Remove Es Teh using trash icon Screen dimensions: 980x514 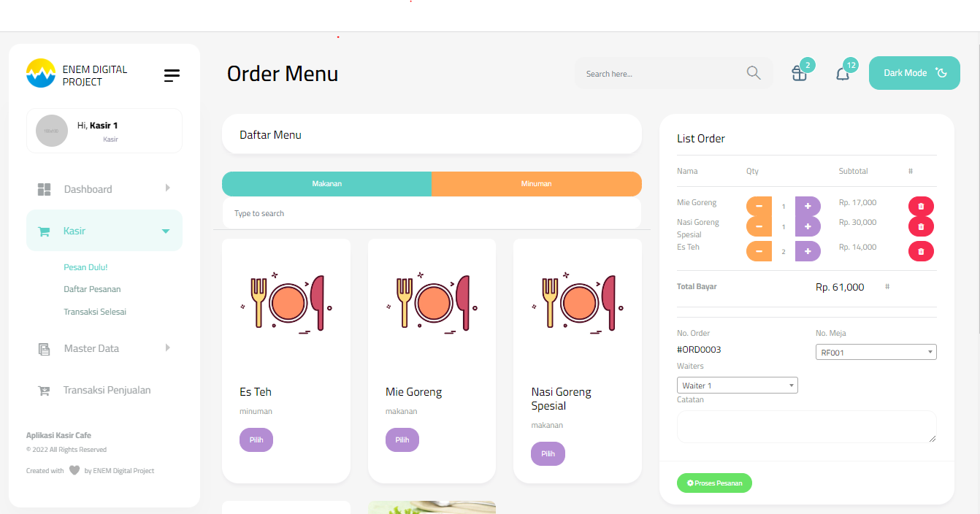tap(921, 251)
